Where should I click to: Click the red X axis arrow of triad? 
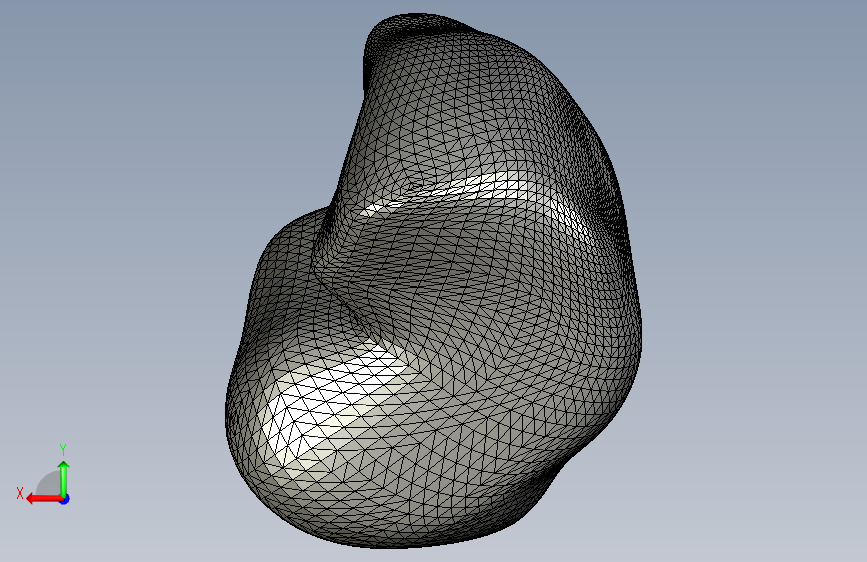44,499
